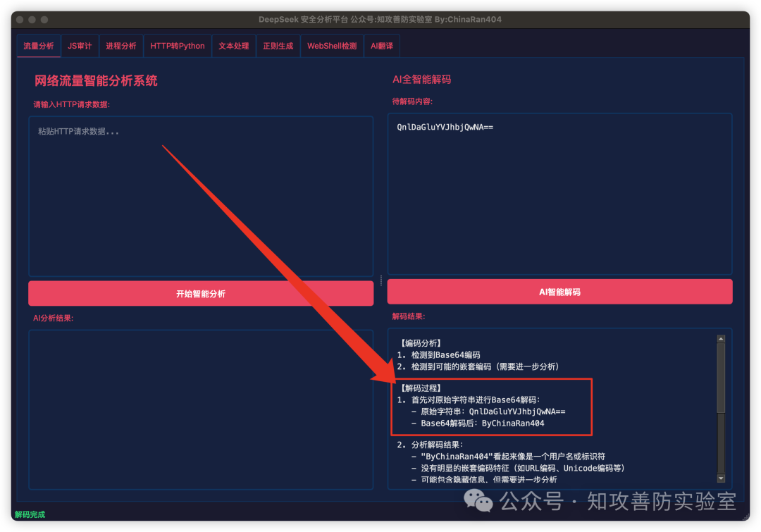Open the JS审计 tab
Image resolution: width=761 pixels, height=532 pixels.
(80, 46)
